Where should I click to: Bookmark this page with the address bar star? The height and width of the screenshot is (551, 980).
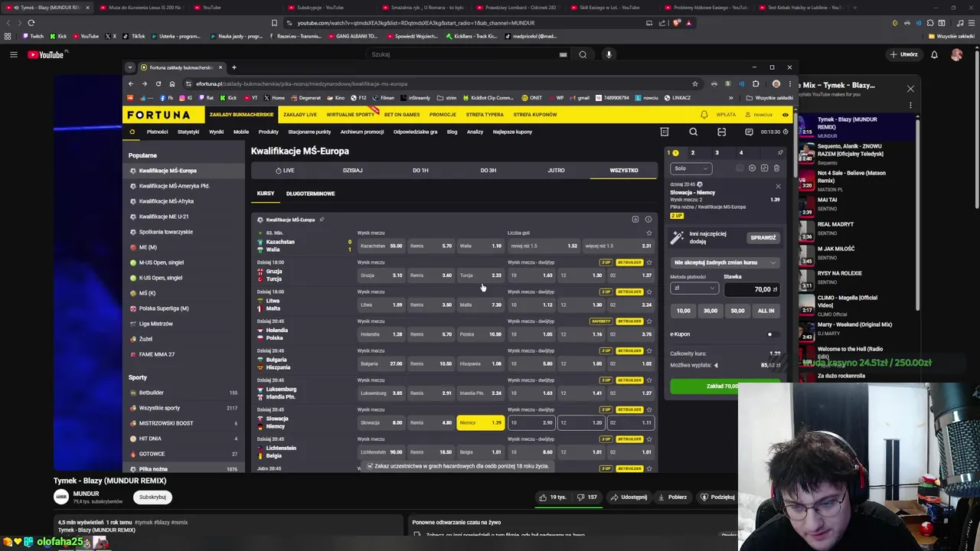click(695, 83)
